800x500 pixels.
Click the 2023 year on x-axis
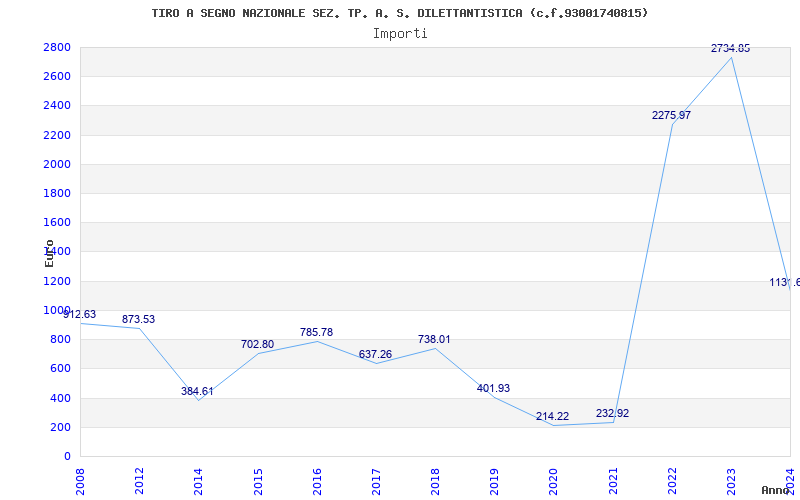[x=731, y=479]
